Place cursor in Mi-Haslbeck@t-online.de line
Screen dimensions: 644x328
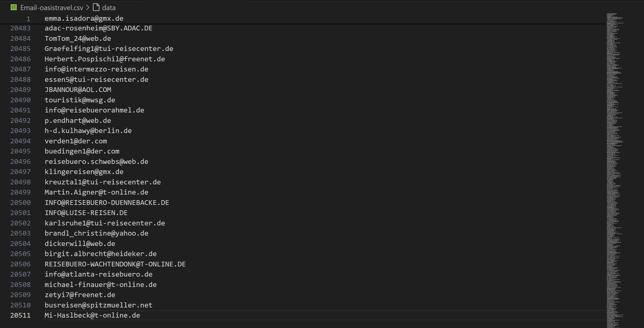point(92,315)
